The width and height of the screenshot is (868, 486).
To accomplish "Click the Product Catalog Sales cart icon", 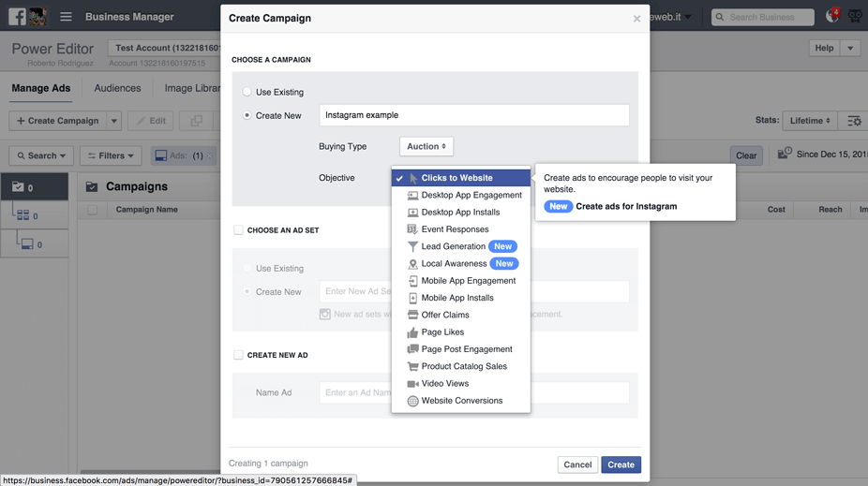I will (412, 366).
